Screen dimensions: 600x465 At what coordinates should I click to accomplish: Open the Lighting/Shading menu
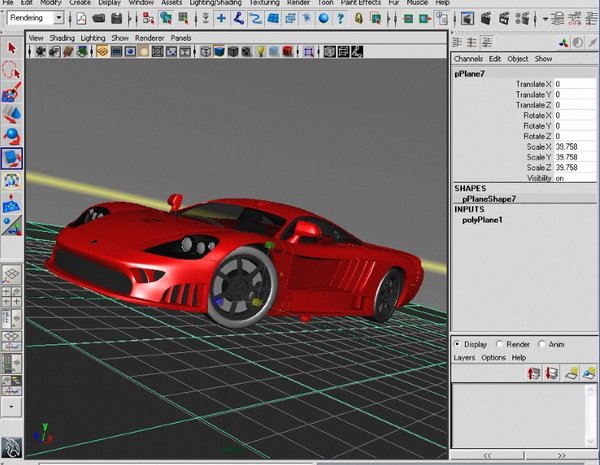click(x=213, y=3)
